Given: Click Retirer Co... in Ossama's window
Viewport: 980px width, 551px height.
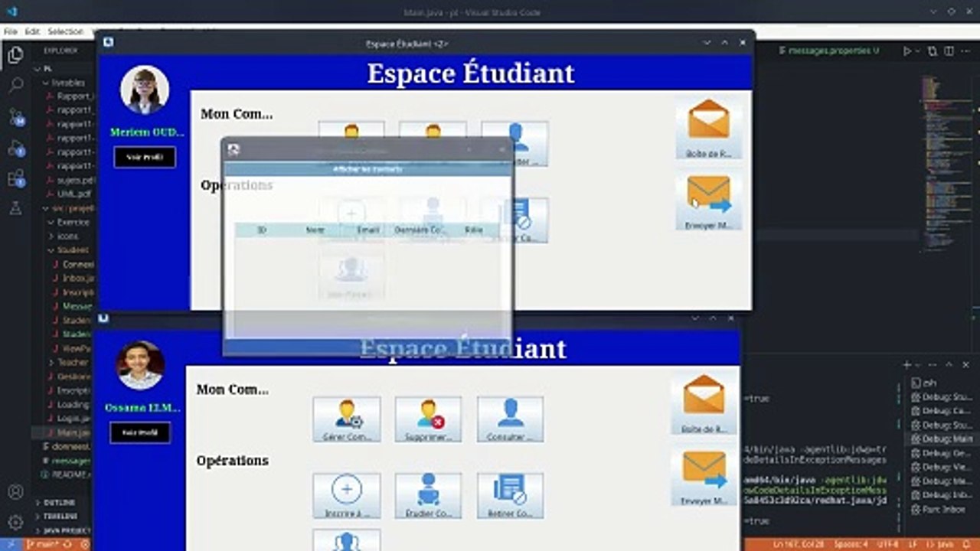Looking at the screenshot, I should tap(510, 495).
